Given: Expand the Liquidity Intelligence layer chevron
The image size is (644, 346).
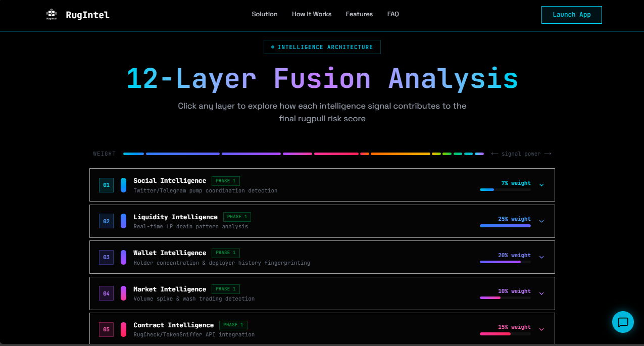Looking at the screenshot, I should click(541, 221).
